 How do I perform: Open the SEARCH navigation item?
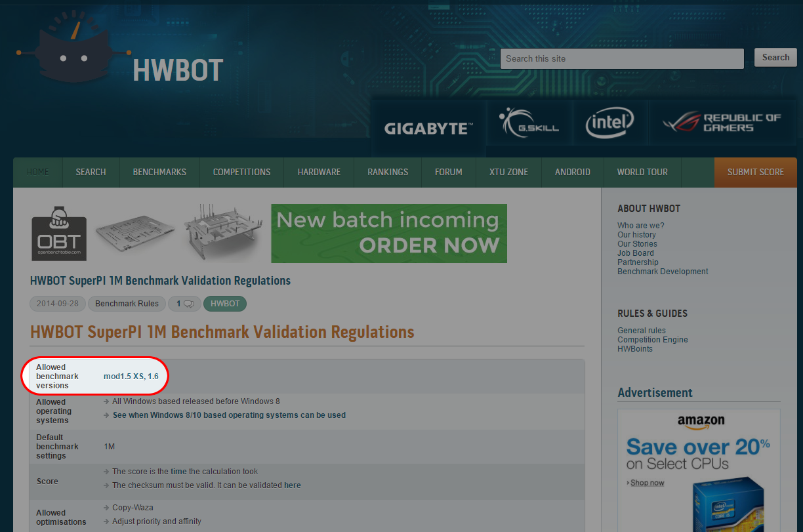click(91, 172)
